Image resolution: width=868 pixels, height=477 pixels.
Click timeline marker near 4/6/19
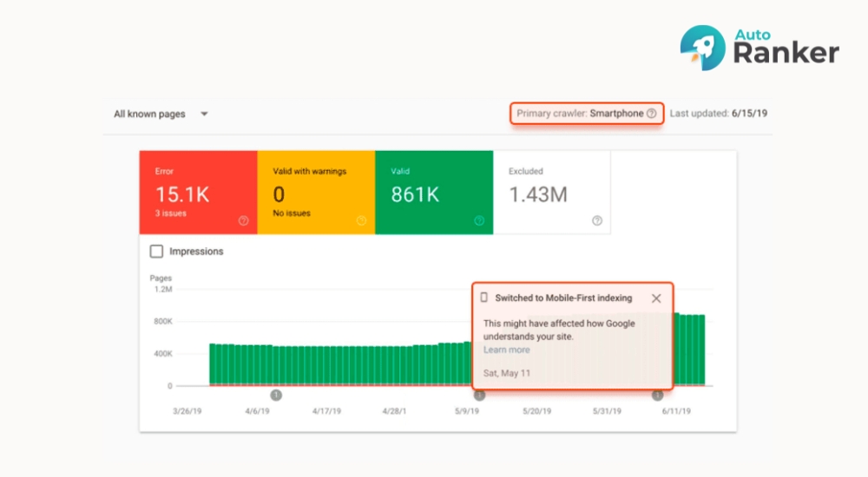point(276,395)
